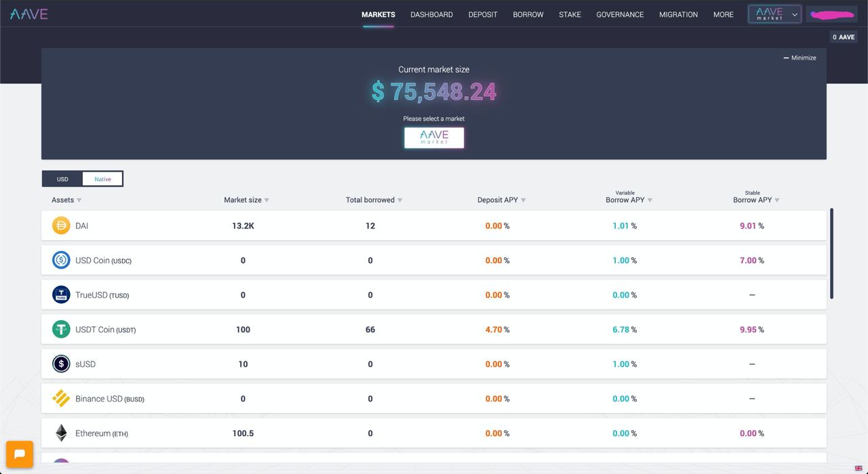This screenshot has height=474, width=868.
Task: Go to the Dashboard tab
Action: (x=431, y=14)
